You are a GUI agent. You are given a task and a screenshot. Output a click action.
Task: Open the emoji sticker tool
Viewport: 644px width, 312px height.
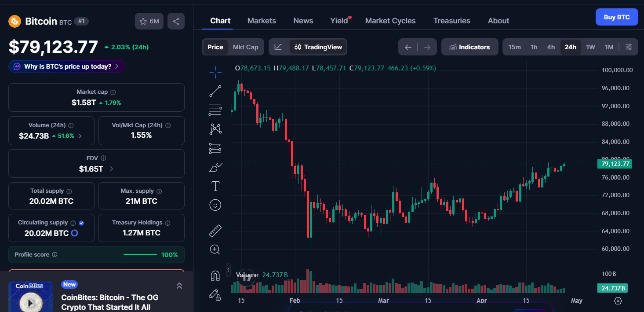point(215,205)
